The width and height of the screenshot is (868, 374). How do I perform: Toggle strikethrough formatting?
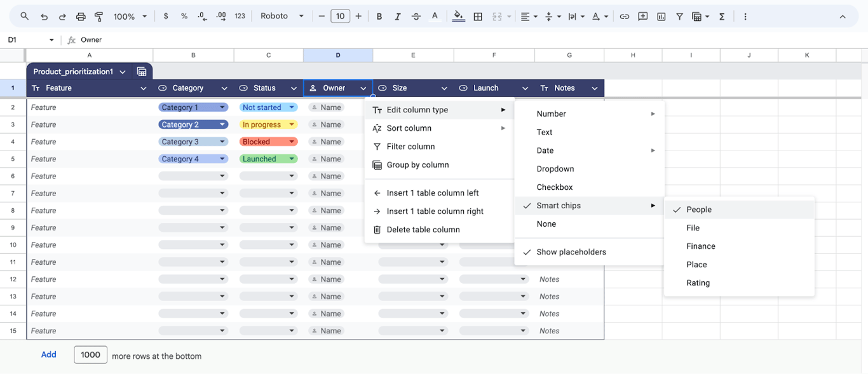[x=416, y=17]
